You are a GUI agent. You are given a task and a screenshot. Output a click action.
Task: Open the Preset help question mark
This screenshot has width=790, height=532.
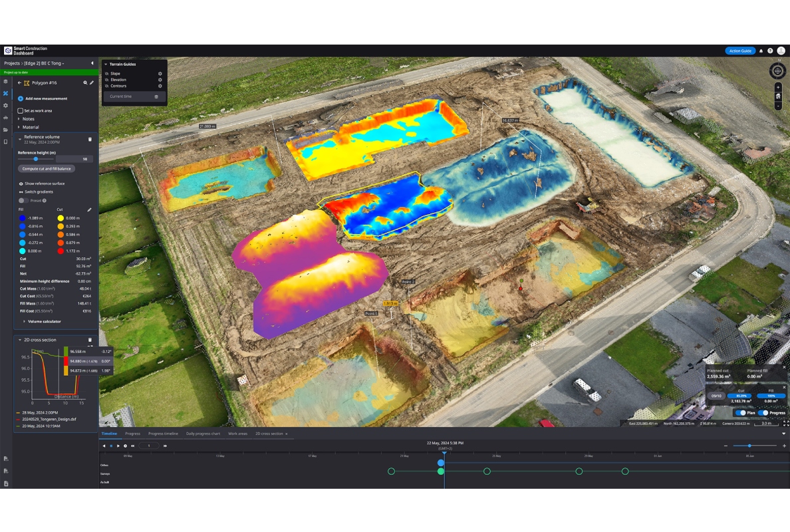coord(45,201)
